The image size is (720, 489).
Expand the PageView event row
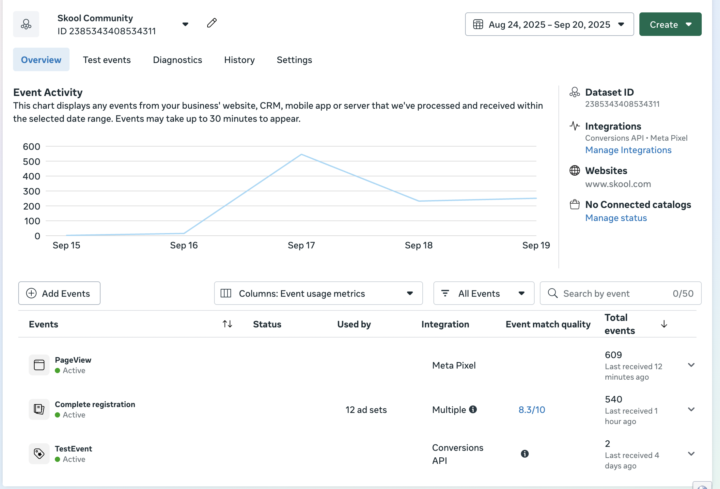pyautogui.click(x=691, y=365)
